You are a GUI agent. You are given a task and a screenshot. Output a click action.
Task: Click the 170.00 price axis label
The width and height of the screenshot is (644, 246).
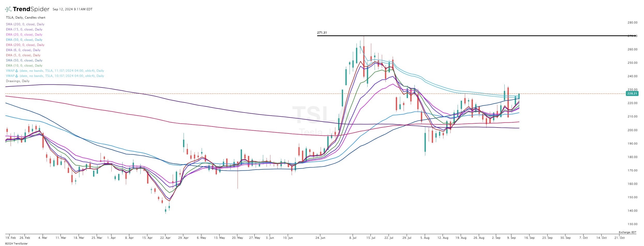632,170
